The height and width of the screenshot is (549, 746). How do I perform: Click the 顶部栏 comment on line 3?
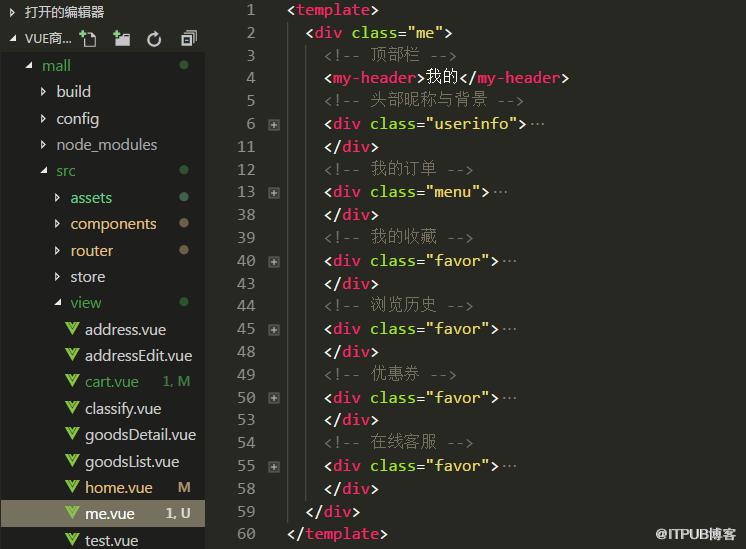pyautogui.click(x=390, y=55)
